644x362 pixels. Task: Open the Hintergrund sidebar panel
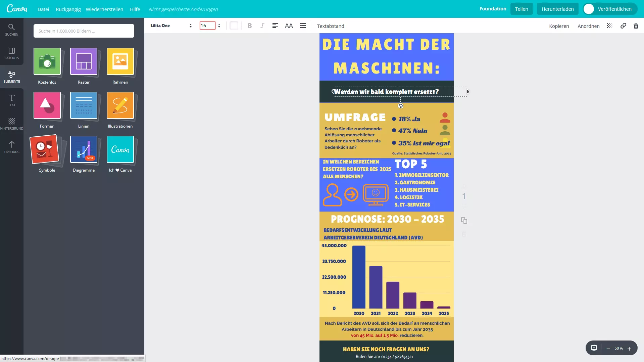click(x=12, y=124)
